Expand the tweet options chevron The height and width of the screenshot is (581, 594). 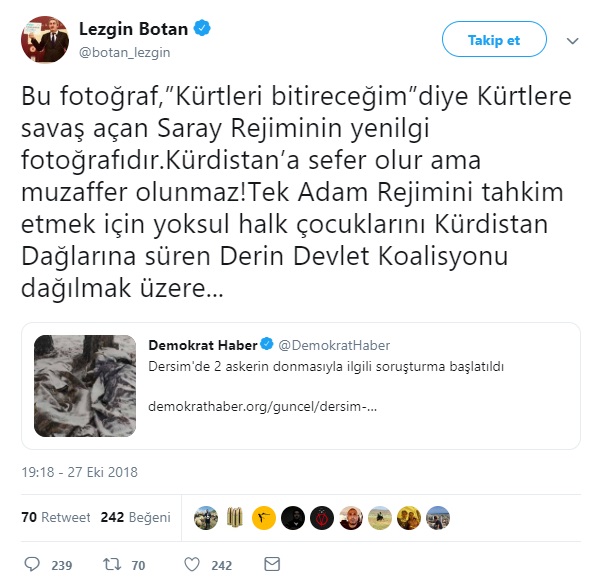click(572, 41)
